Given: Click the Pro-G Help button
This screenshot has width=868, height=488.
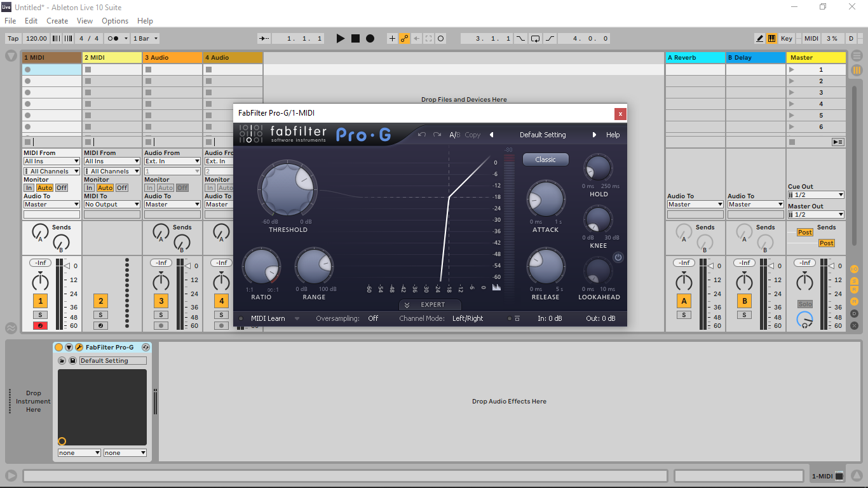Looking at the screenshot, I should pos(613,135).
